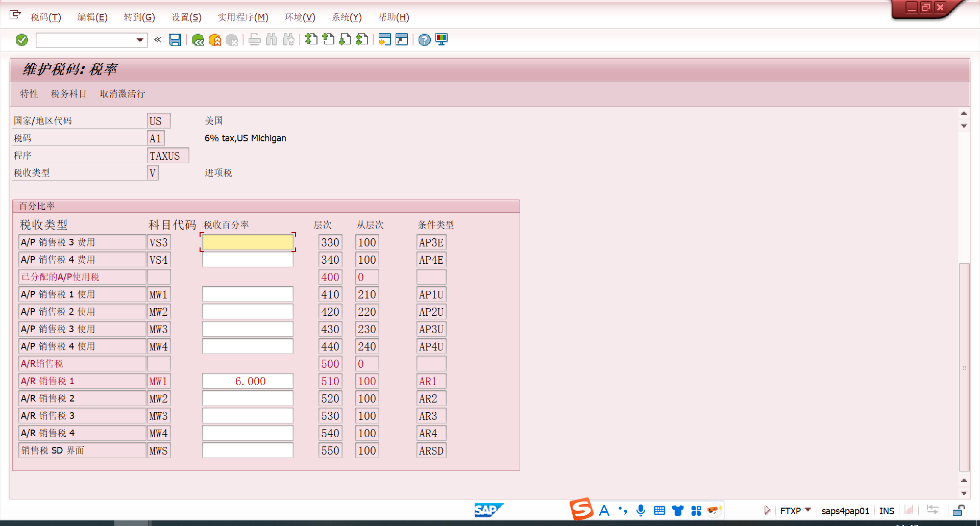The height and width of the screenshot is (526, 980).
Task: Click the Sogou microphone voice input icon
Action: (641, 510)
